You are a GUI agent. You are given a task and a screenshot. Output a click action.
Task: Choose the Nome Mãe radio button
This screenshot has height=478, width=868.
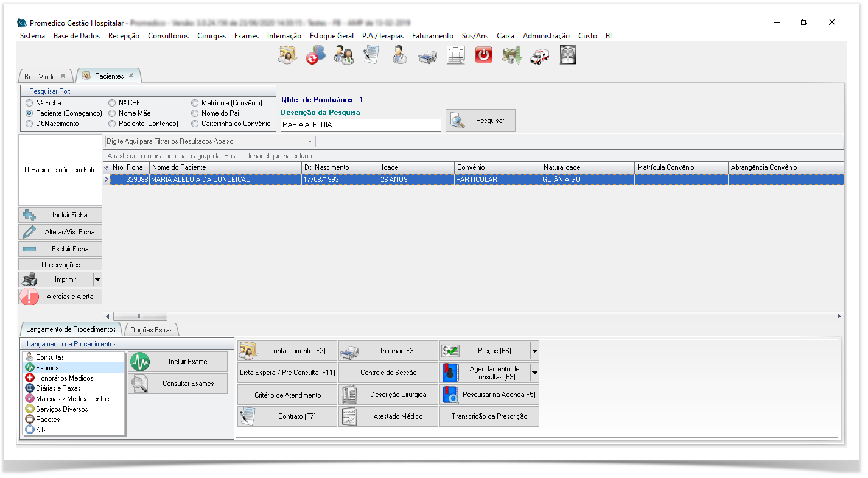pos(113,113)
